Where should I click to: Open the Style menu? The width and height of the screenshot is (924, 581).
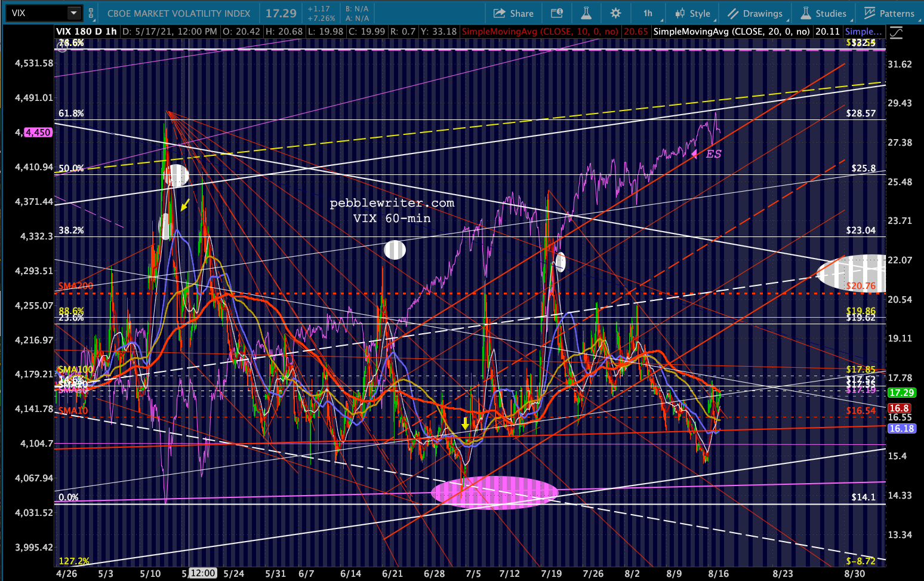click(692, 13)
